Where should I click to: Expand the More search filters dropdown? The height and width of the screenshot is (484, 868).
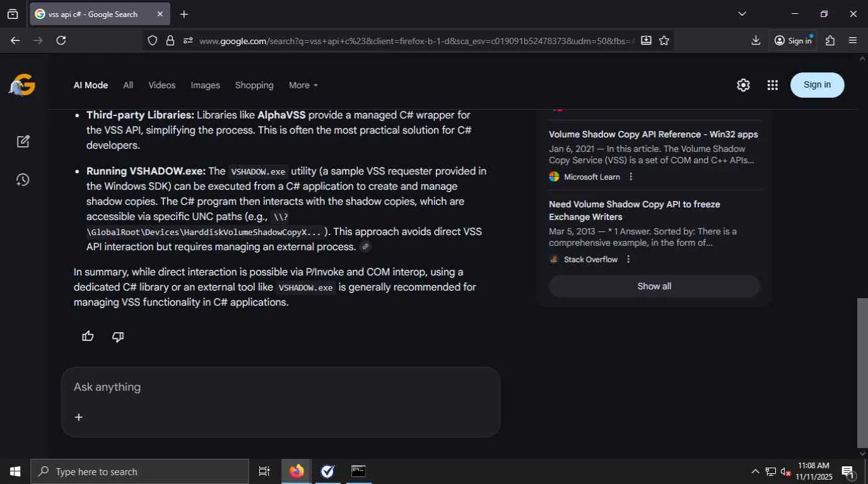point(303,85)
